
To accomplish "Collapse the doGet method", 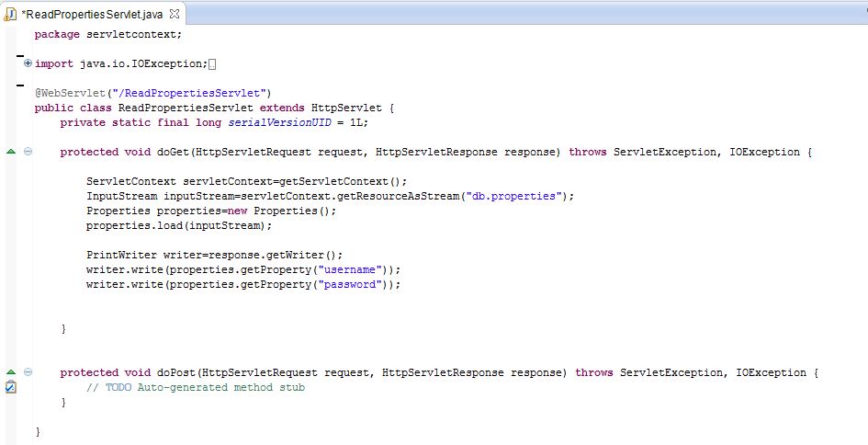I will (x=28, y=152).
